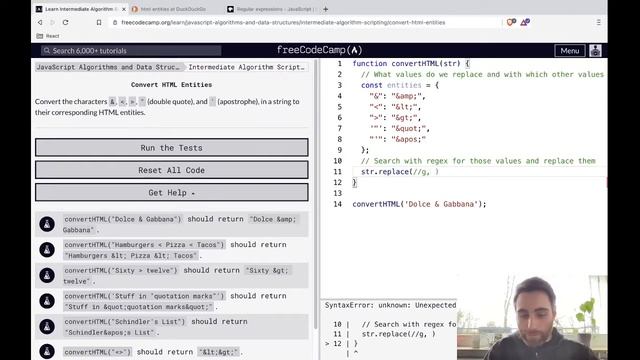Screen dimensions: 640x360
Task: Expand the Get Help dropdown
Action: 171,192
